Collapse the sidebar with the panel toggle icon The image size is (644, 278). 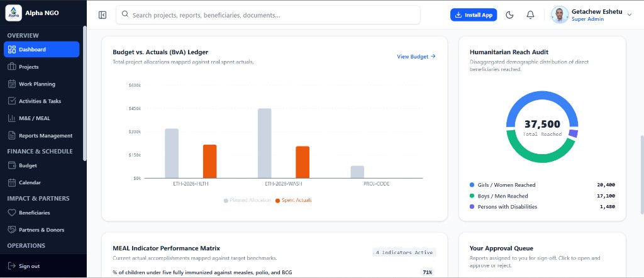[103, 15]
